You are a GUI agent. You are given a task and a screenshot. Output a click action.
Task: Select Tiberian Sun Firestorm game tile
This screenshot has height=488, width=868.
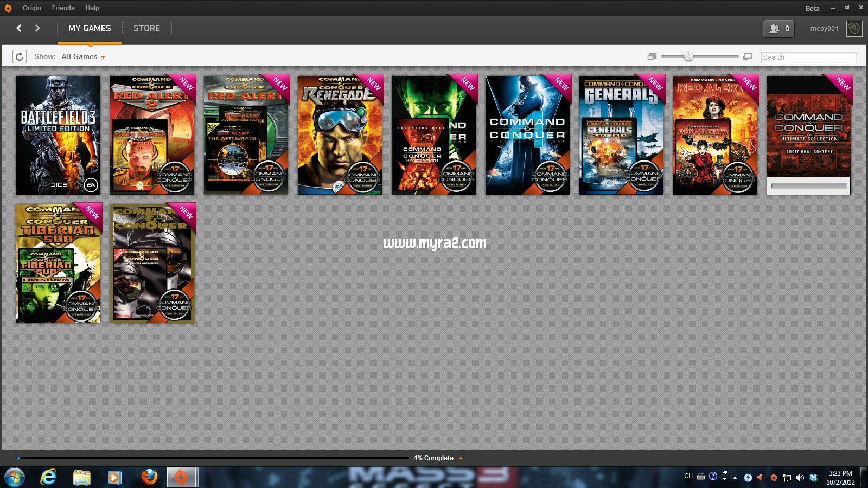(x=58, y=264)
